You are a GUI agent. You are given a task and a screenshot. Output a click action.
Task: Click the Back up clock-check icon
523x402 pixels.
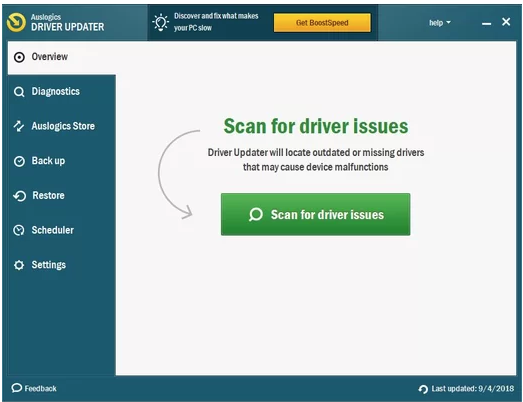[19, 161]
